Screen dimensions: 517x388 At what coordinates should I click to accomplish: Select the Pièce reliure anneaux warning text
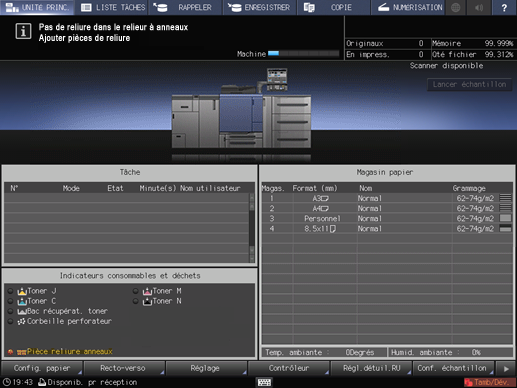click(70, 351)
